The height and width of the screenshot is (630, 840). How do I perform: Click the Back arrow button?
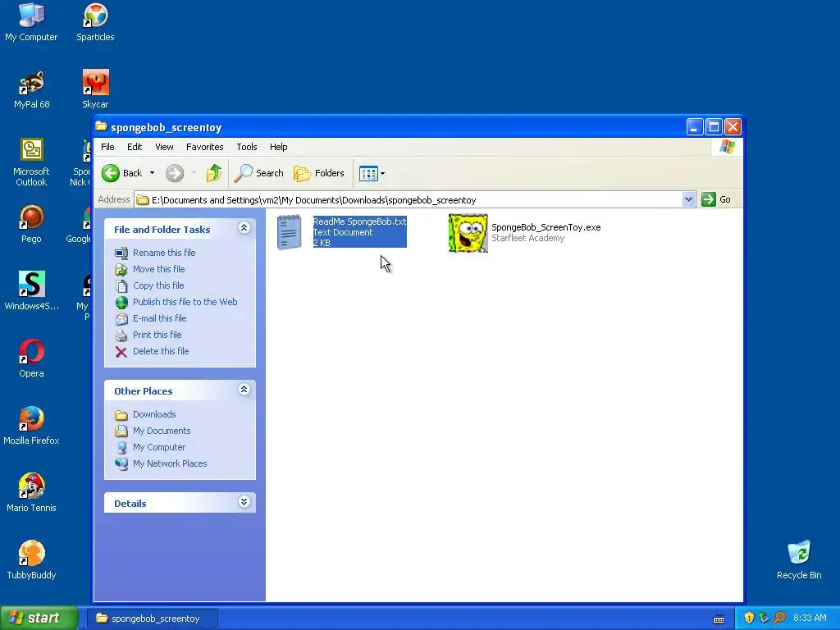coord(122,173)
